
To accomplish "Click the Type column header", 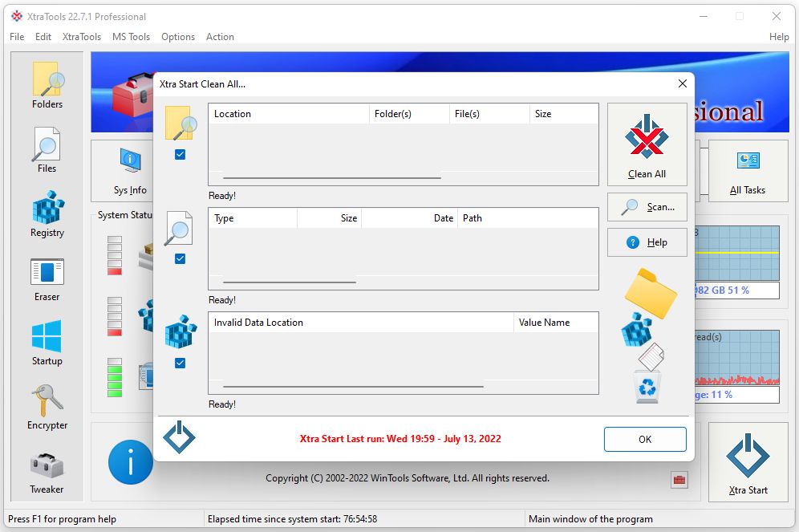I will (253, 218).
